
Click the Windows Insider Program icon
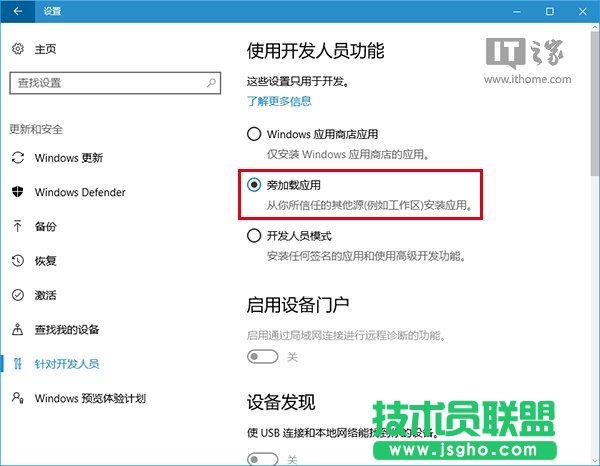[x=17, y=398]
